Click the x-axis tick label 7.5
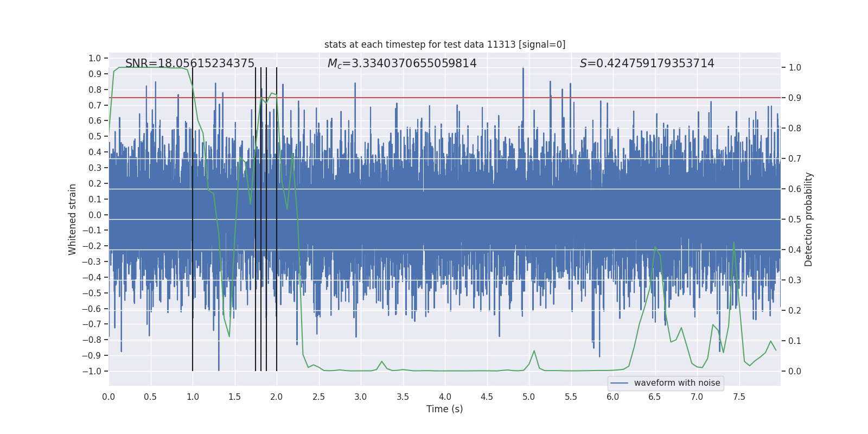The width and height of the screenshot is (868, 434). point(739,397)
